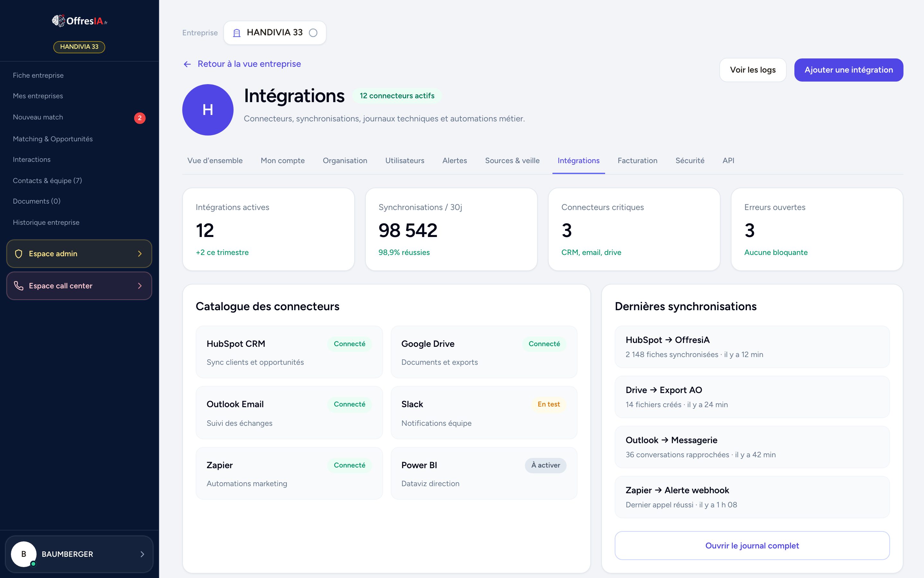Viewport: 924px width, 578px height.
Task: Open Drive → Export AO sync entry
Action: tap(752, 397)
